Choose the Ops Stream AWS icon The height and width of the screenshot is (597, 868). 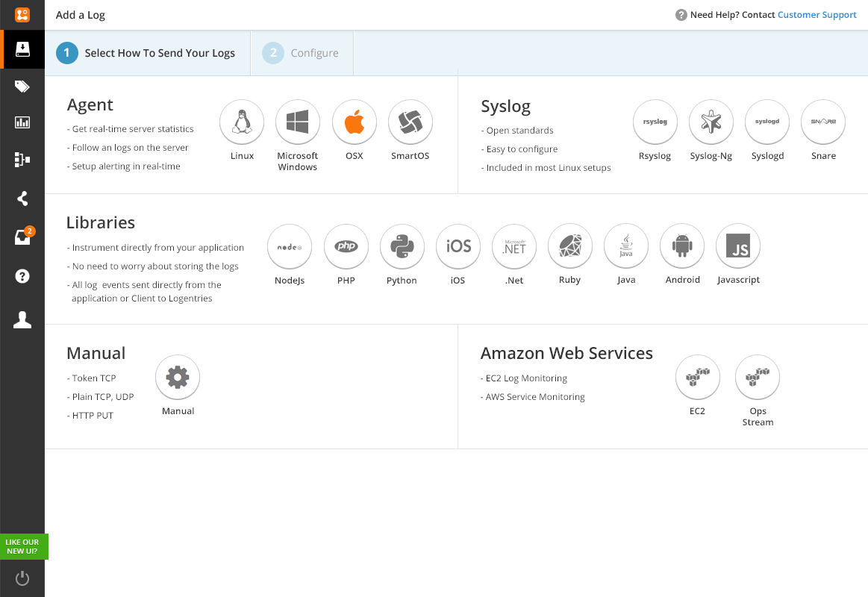(758, 378)
